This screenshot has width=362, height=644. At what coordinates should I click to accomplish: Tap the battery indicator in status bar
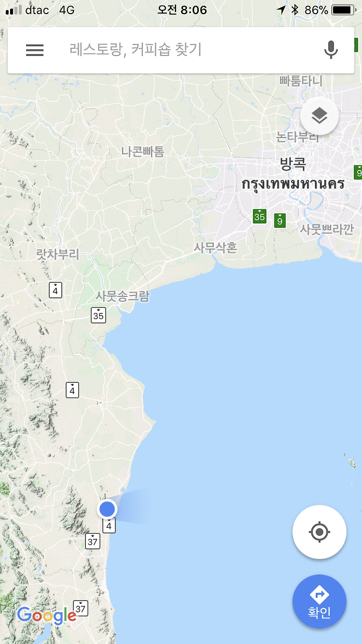343,10
